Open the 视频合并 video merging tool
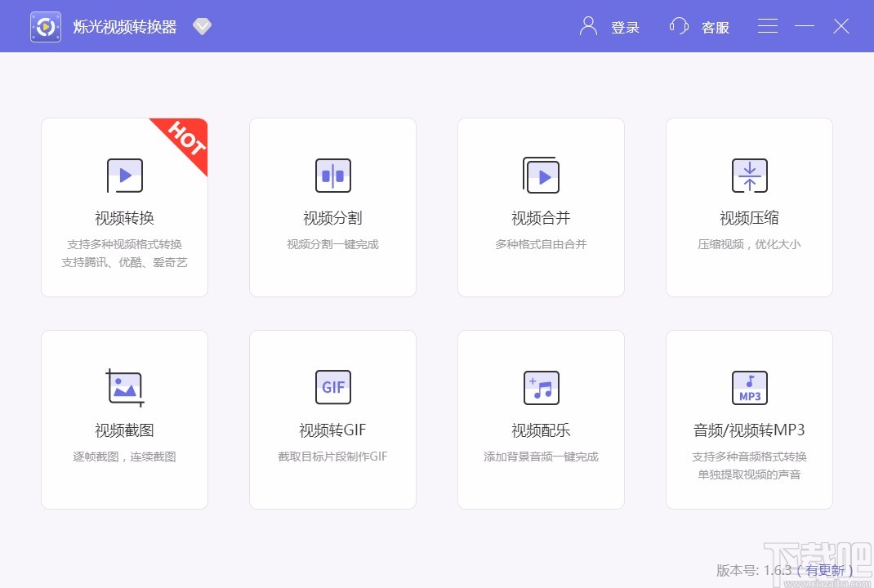This screenshot has width=874, height=588. click(x=541, y=207)
